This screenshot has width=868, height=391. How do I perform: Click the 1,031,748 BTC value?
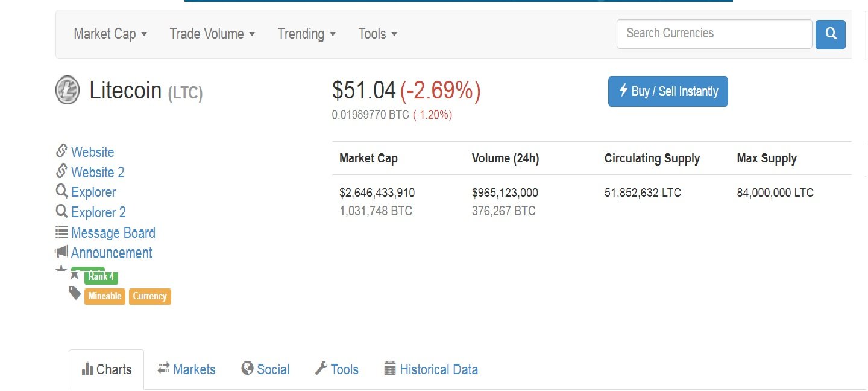pyautogui.click(x=376, y=211)
